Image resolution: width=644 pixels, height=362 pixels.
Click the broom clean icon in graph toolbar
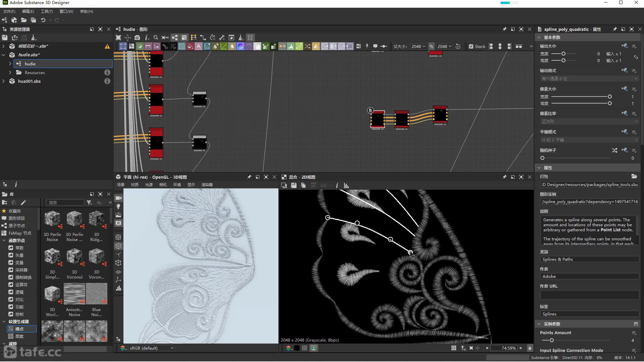pos(241,38)
